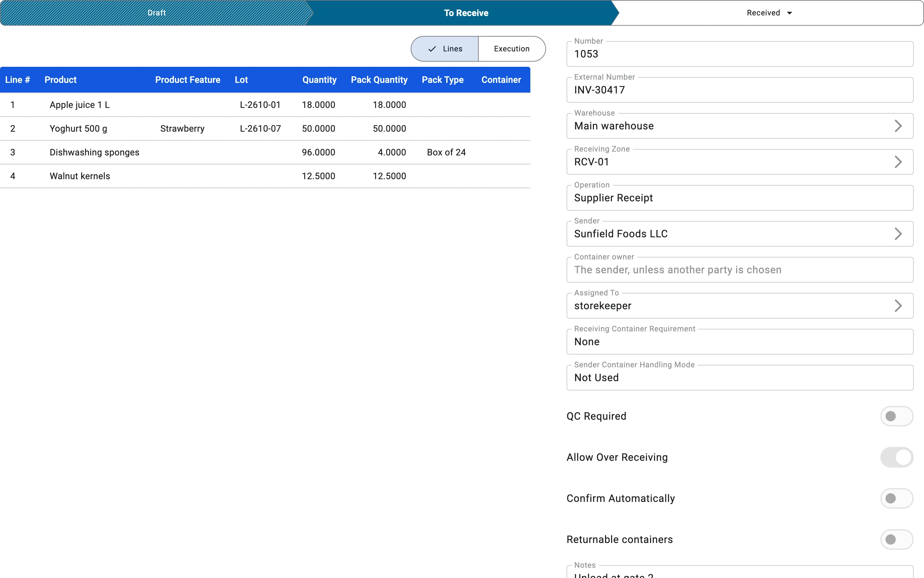Open the Assigned To chevron arrow

(x=898, y=305)
